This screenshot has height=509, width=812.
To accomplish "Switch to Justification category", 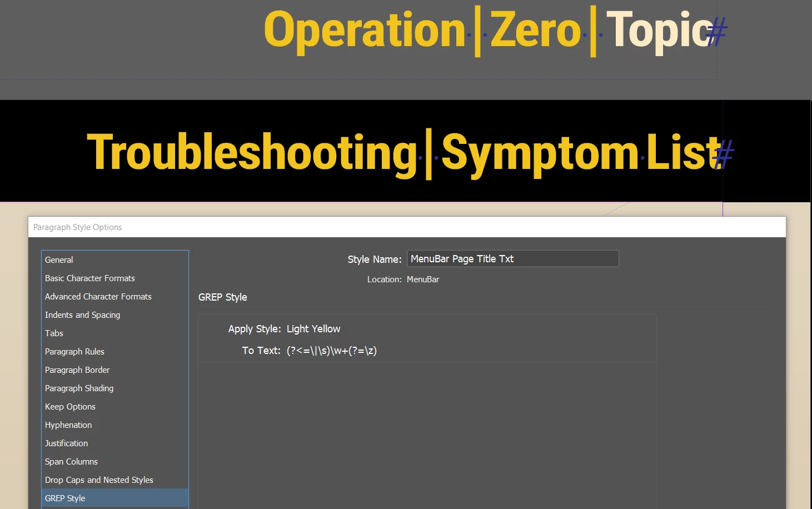I will [x=114, y=443].
